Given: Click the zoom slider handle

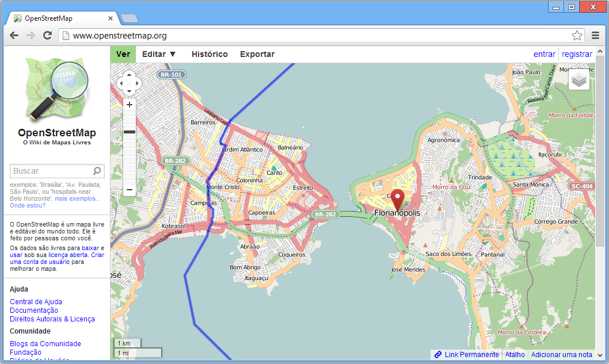Looking at the screenshot, I should (x=130, y=132).
